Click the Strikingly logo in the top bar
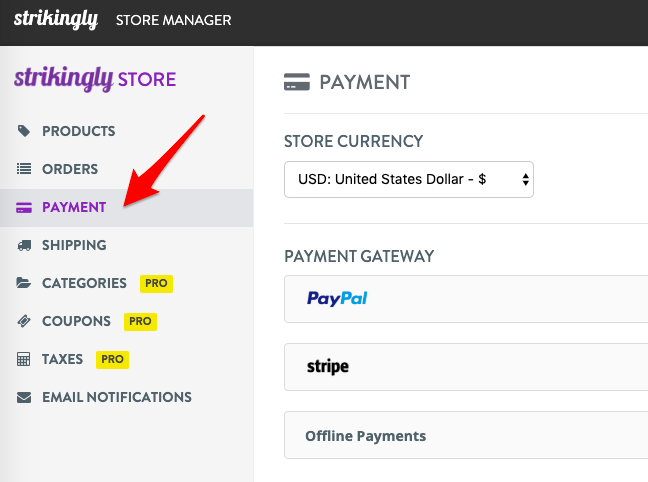Image resolution: width=648 pixels, height=482 pixels. click(56, 19)
